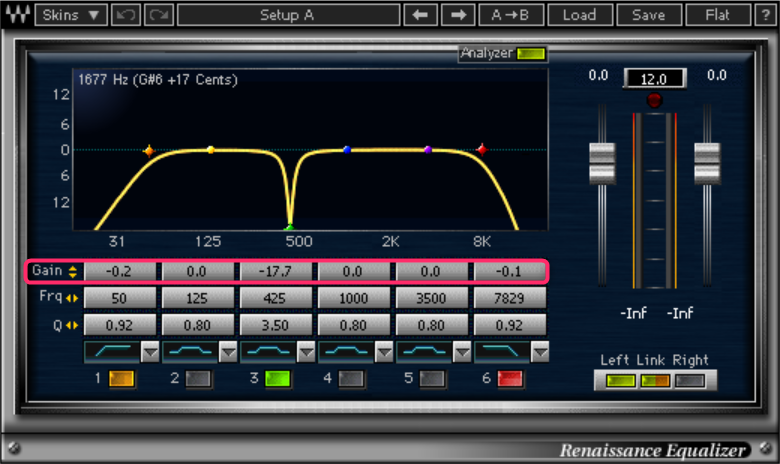Click band 6 frequency value 7829
This screenshot has width=780, height=464.
(509, 298)
